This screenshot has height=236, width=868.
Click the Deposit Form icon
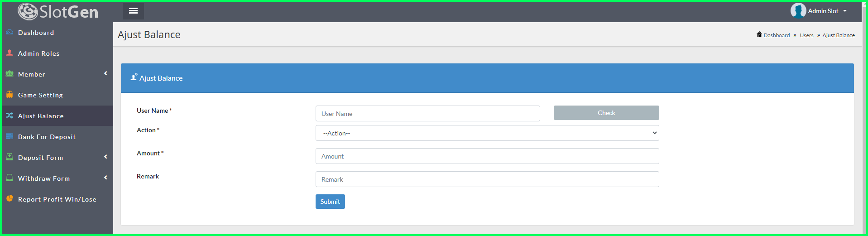point(10,157)
